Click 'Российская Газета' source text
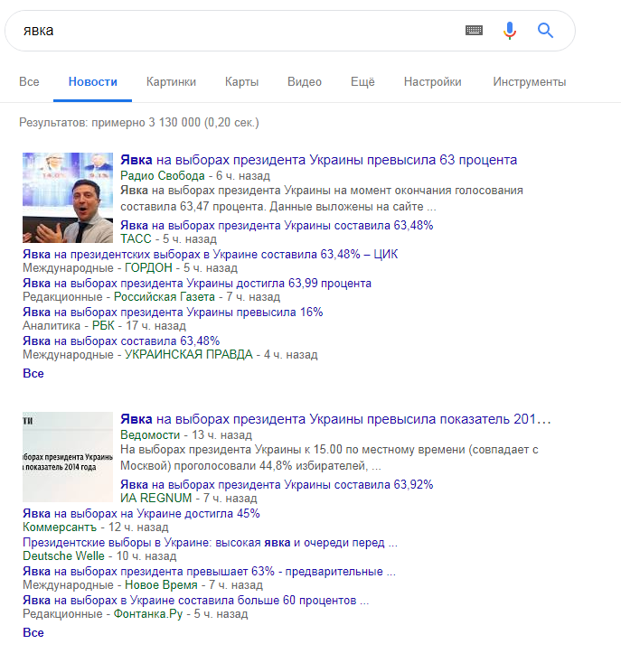 [x=165, y=297]
